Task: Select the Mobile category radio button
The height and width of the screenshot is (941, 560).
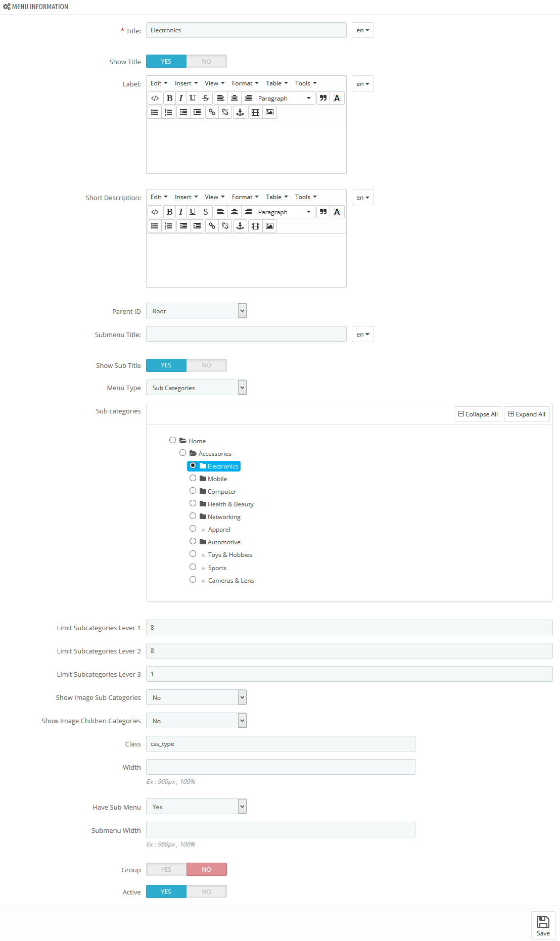Action: point(193,478)
